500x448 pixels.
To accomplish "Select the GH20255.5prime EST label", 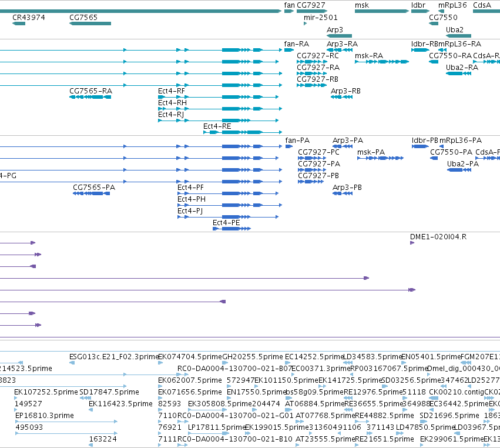I will point(253,357).
